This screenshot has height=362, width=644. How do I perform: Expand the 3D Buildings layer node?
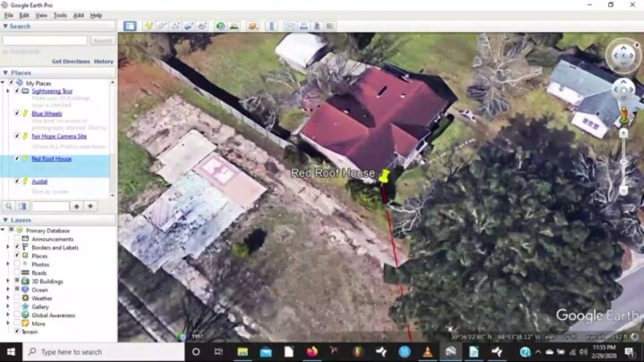click(x=8, y=282)
